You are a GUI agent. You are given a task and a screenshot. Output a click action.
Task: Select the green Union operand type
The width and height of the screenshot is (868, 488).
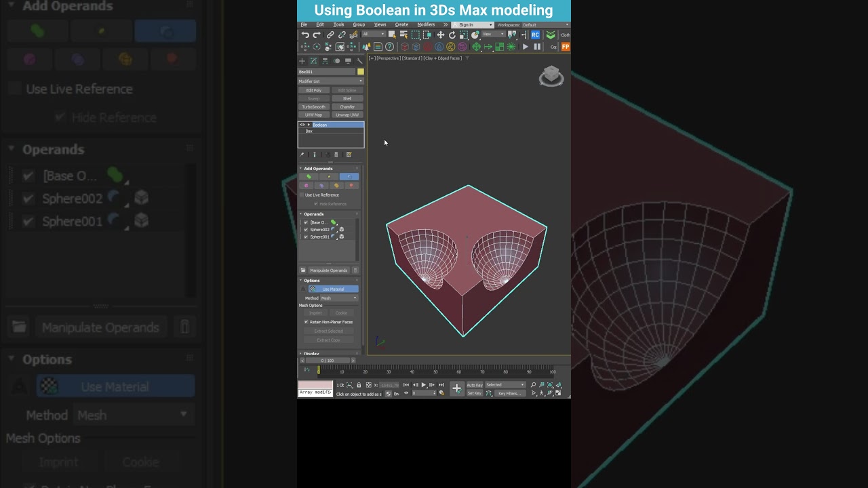(309, 176)
